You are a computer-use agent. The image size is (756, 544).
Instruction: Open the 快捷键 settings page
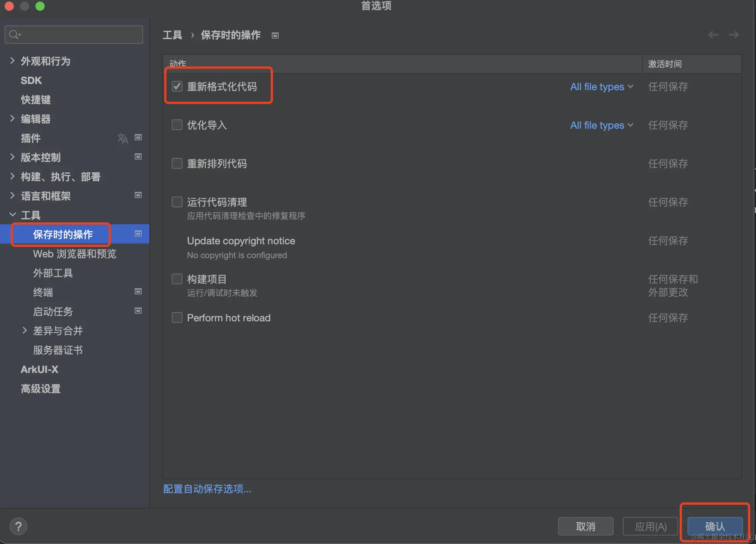[x=35, y=100]
